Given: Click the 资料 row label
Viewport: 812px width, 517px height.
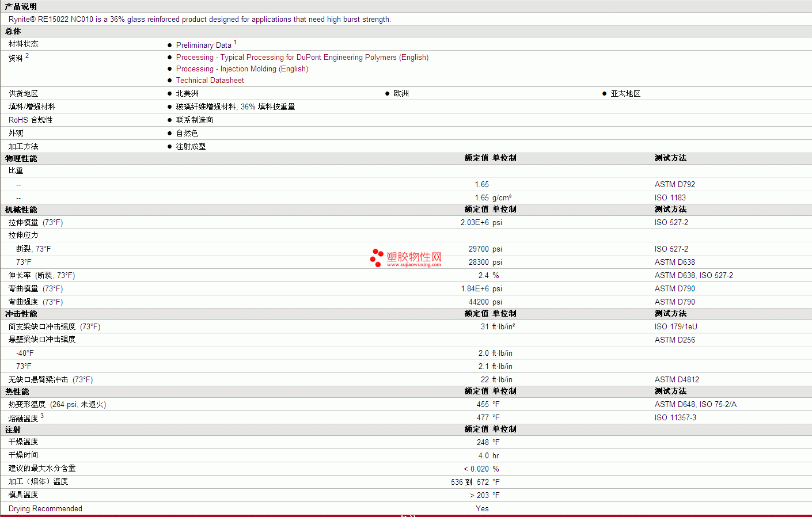Looking at the screenshot, I should 16,58.
